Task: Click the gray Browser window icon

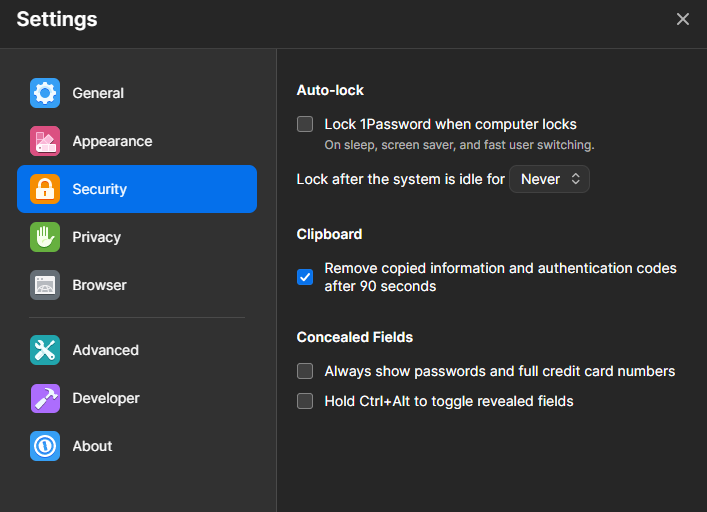Action: tap(45, 285)
